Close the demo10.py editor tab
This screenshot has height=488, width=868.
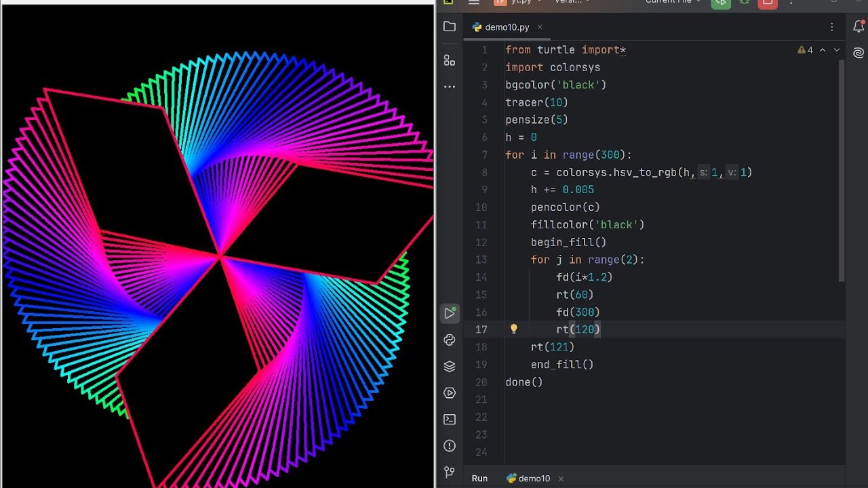point(540,27)
